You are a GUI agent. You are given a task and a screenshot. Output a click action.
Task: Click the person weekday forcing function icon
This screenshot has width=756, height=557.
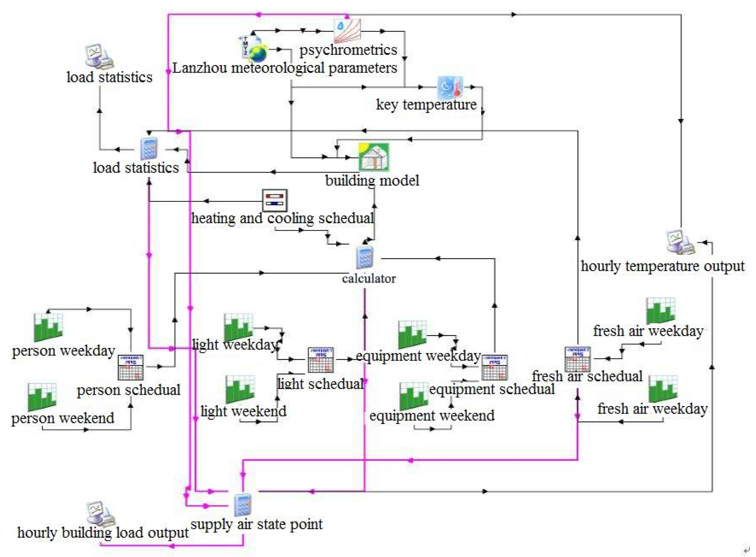[x=48, y=327]
